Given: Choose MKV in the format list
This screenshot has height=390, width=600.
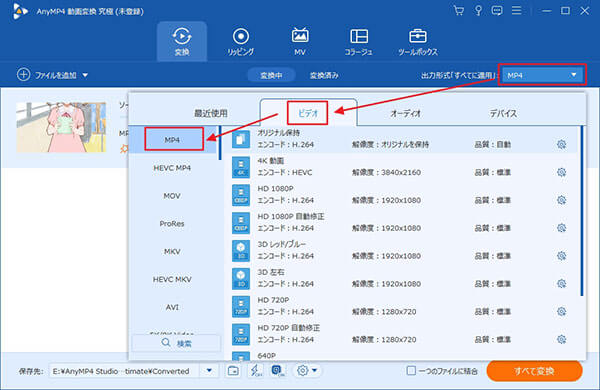Looking at the screenshot, I should click(x=172, y=251).
